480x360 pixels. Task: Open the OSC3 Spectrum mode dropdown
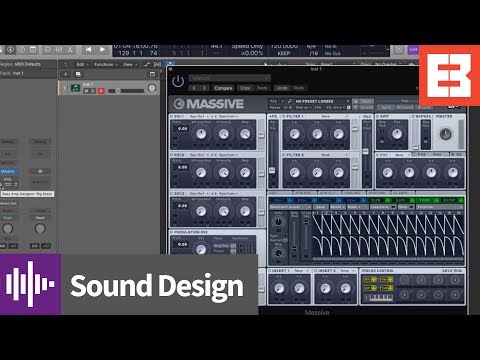pyautogui.click(x=228, y=194)
